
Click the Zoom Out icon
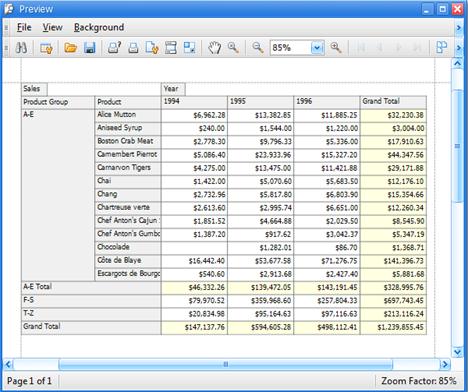point(258,48)
